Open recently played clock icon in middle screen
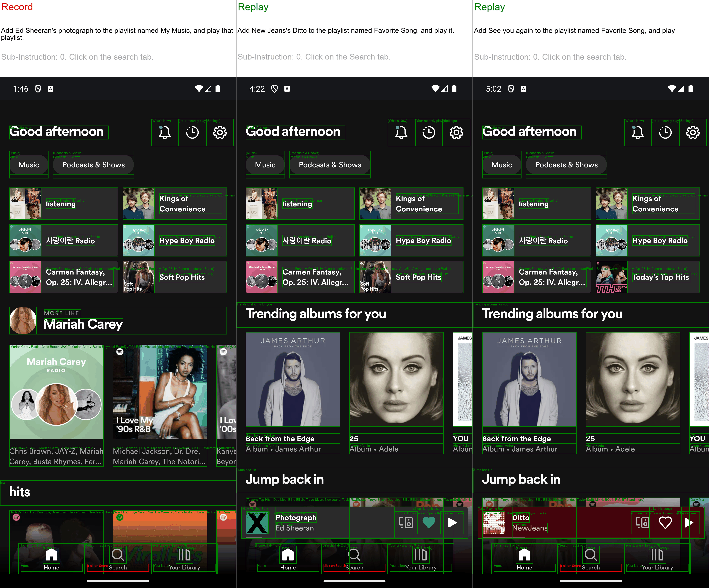Image resolution: width=709 pixels, height=588 pixels. click(429, 132)
